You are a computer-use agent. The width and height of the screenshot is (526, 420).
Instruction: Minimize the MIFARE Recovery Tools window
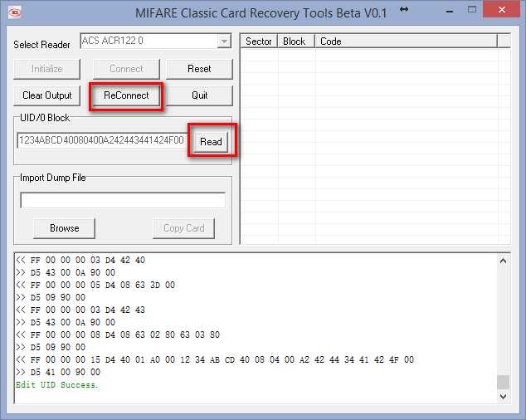pyautogui.click(x=450, y=11)
